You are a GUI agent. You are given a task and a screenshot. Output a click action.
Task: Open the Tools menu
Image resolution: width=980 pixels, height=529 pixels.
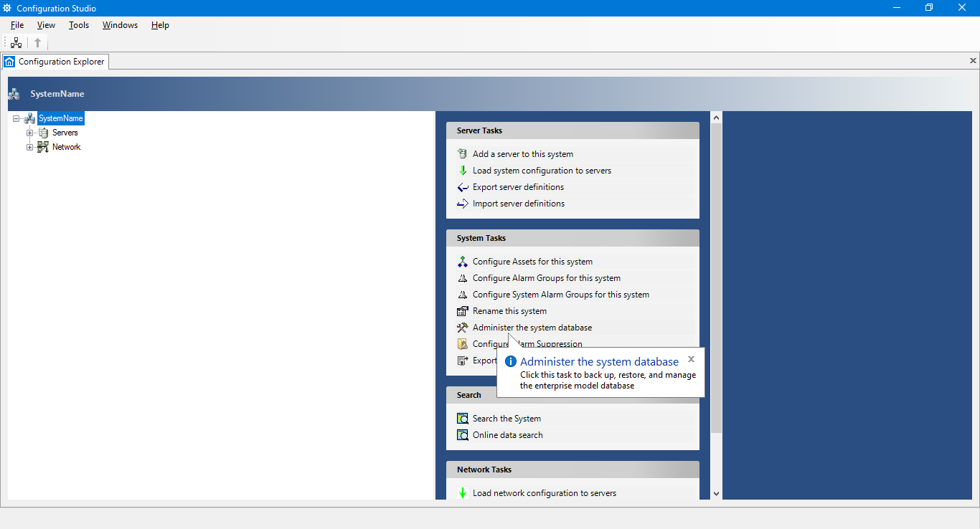coord(79,25)
